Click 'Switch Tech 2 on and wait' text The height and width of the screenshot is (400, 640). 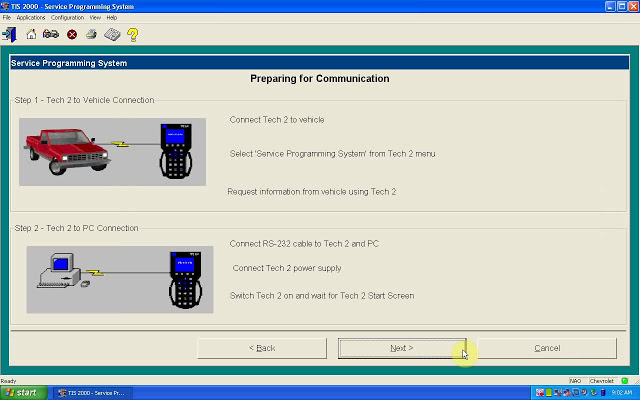322,296
